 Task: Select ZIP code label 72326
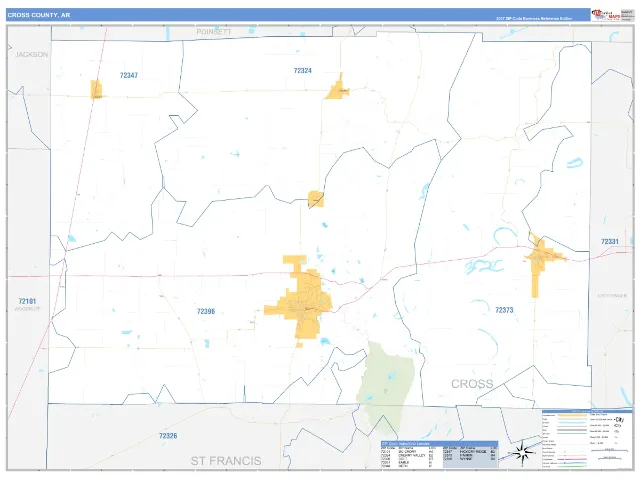168,436
